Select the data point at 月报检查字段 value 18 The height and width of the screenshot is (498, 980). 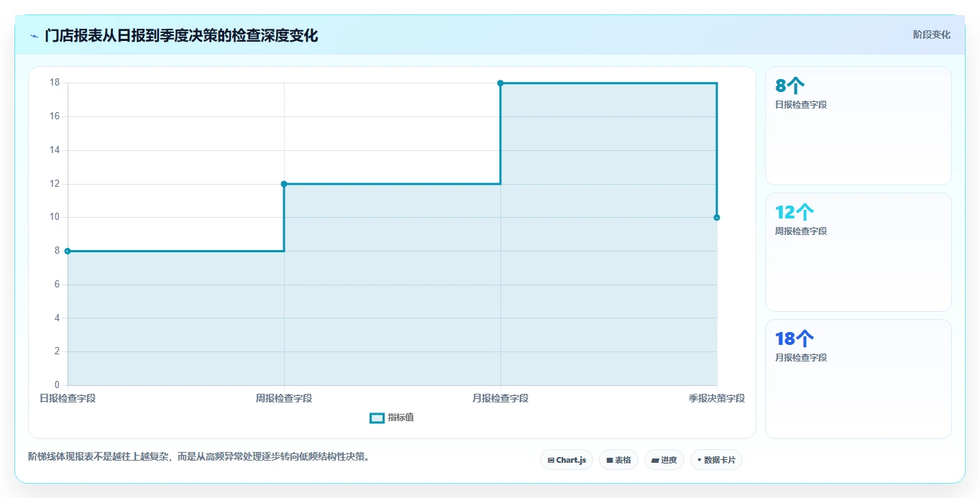pyautogui.click(x=500, y=83)
